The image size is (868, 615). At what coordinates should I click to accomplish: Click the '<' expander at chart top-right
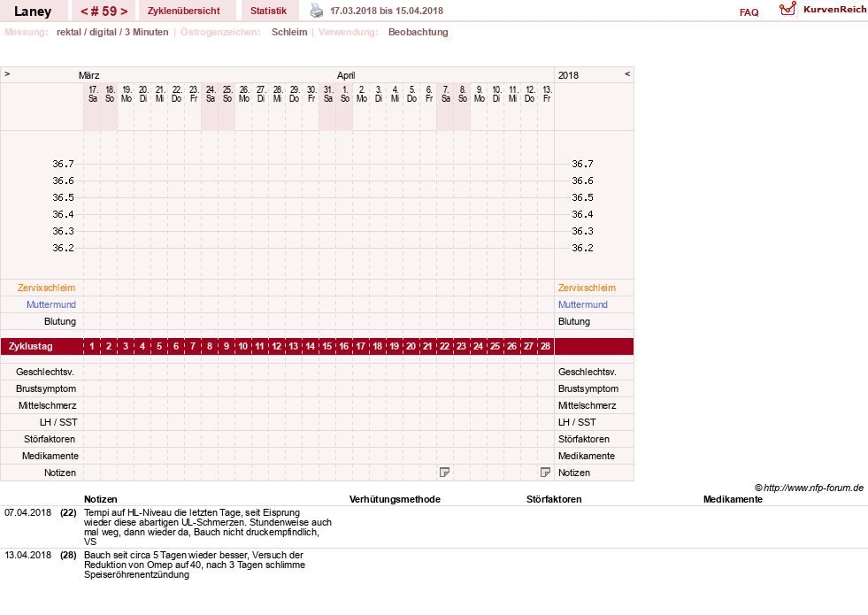click(x=627, y=73)
